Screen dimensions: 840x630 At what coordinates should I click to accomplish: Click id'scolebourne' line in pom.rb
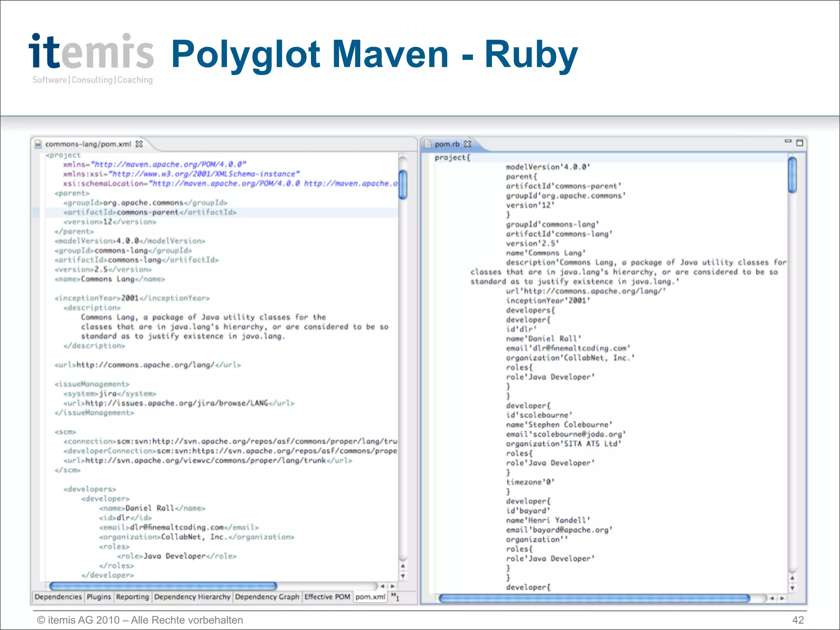pyautogui.click(x=539, y=415)
